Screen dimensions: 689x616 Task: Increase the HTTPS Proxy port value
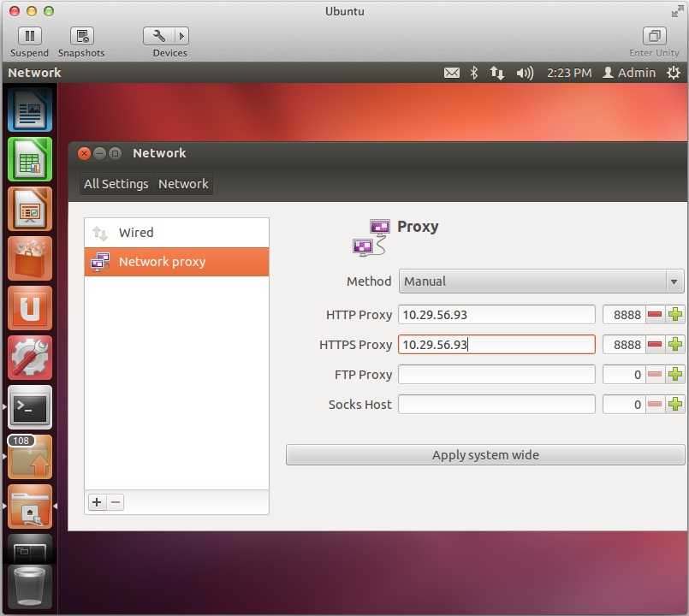tap(675, 345)
